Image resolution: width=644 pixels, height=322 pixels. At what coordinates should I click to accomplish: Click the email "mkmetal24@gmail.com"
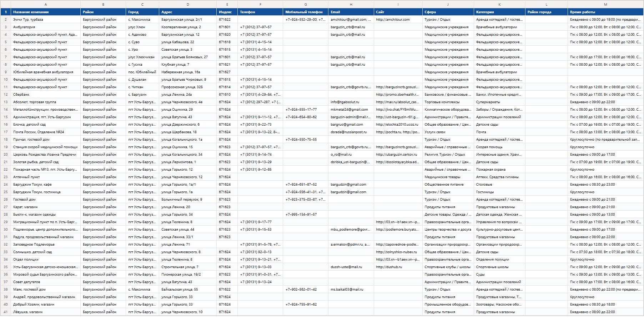pyautogui.click(x=351, y=110)
